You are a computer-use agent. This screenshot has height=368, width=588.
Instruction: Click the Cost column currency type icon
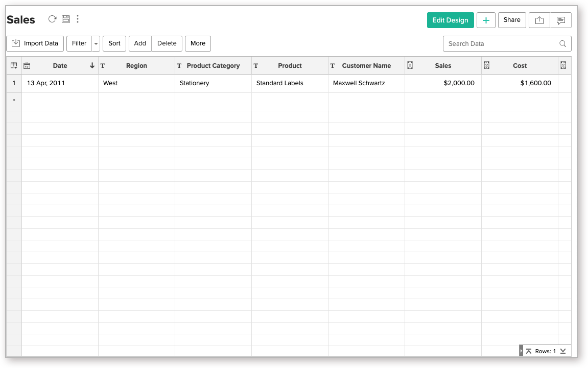click(x=486, y=65)
